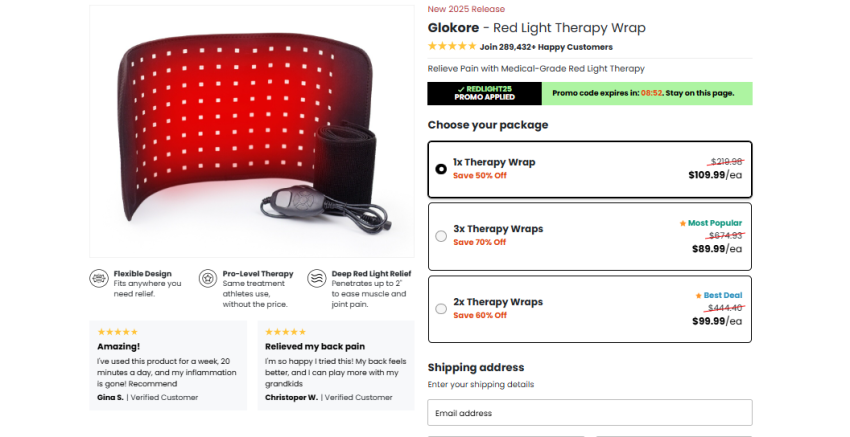Choose the 3x Therapy Wraps radio button
Viewport: 850px width, 437px height.
pos(441,236)
